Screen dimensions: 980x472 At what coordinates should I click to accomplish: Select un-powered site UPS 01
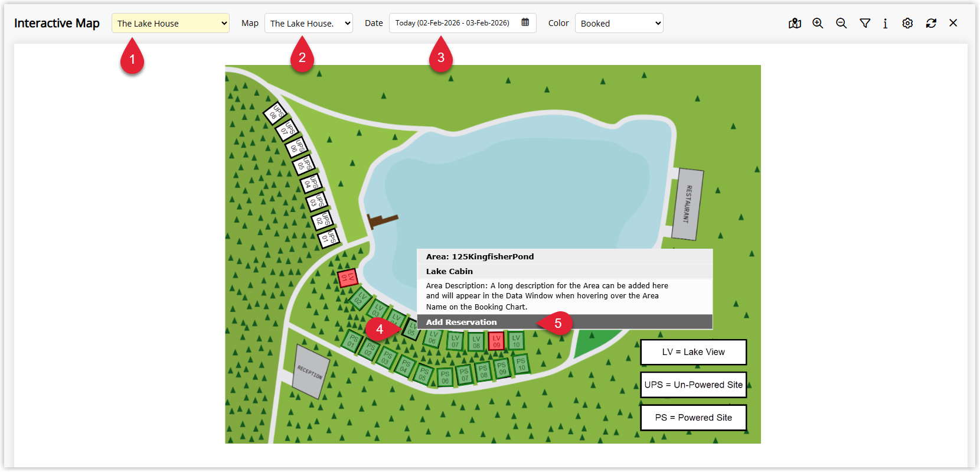[328, 239]
